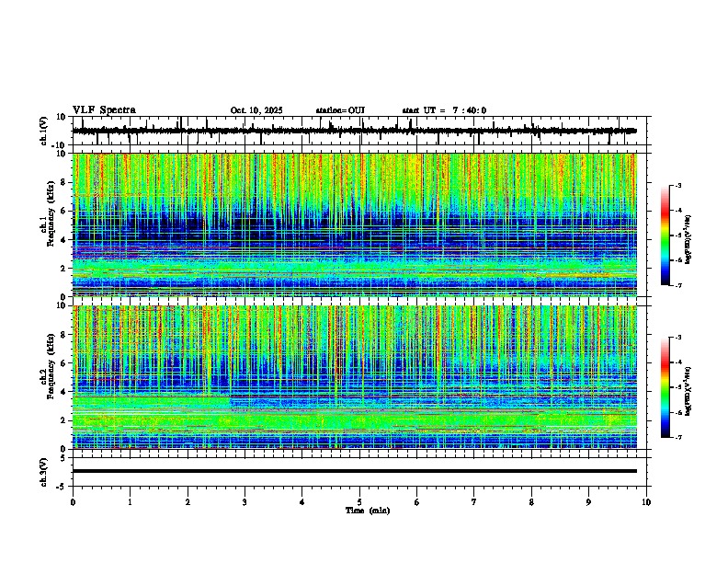Click the ch.1 color bar log(PSD) label
Viewport: 728px width, 563px height.
pos(688,240)
